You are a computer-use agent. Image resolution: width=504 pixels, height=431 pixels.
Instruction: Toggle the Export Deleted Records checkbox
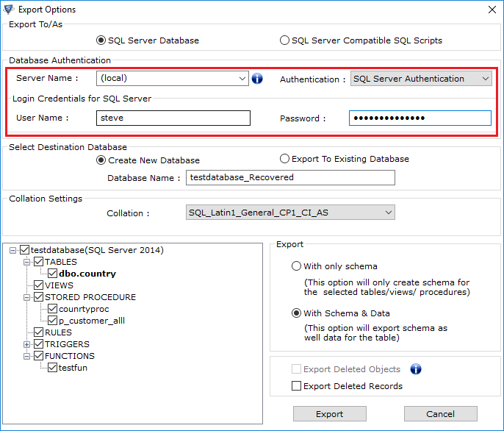click(297, 386)
